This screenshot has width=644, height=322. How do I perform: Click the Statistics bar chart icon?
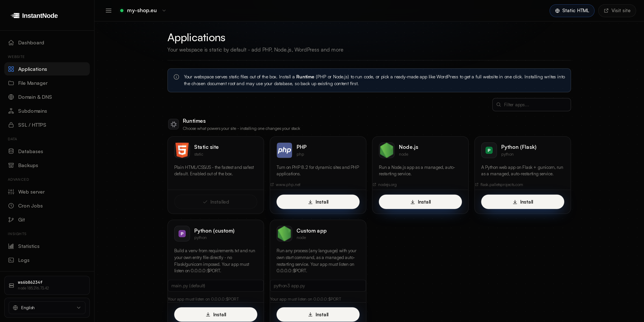[11, 246]
